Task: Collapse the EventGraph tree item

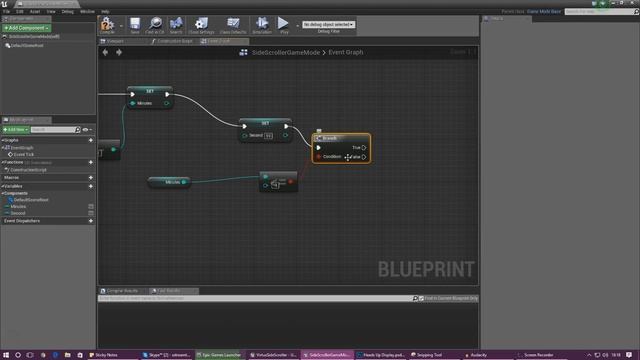Action: click(3, 148)
